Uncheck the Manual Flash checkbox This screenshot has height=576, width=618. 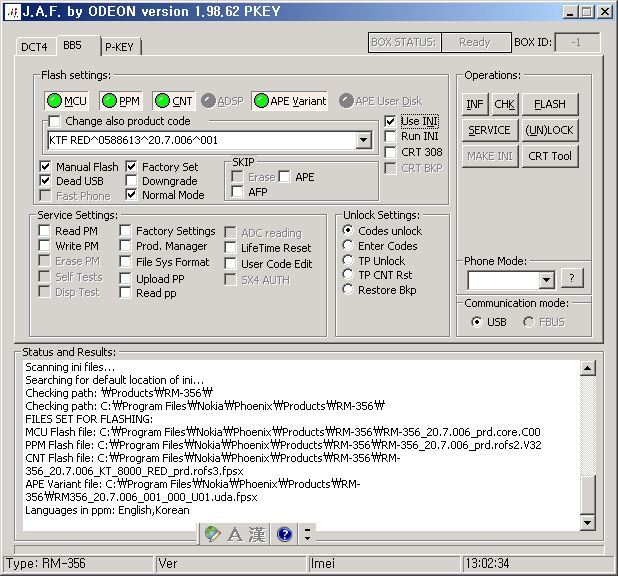[x=45, y=166]
